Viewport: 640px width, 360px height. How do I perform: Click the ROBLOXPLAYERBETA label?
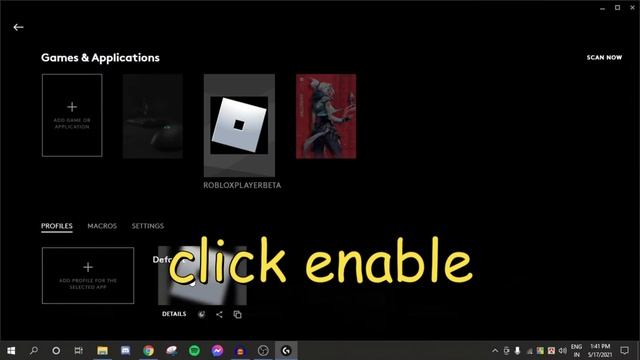[x=242, y=185]
